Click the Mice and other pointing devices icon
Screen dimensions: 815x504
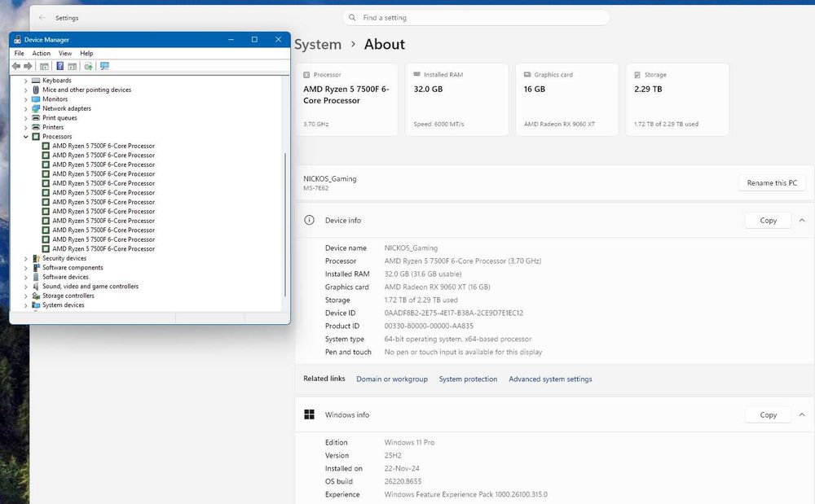point(36,90)
